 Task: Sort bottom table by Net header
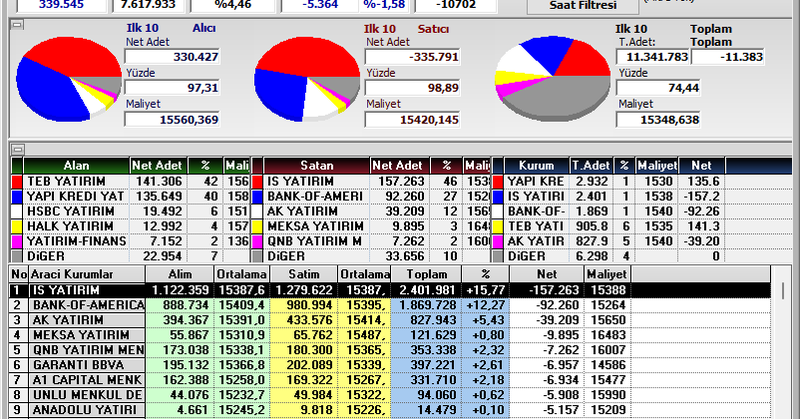(546, 274)
